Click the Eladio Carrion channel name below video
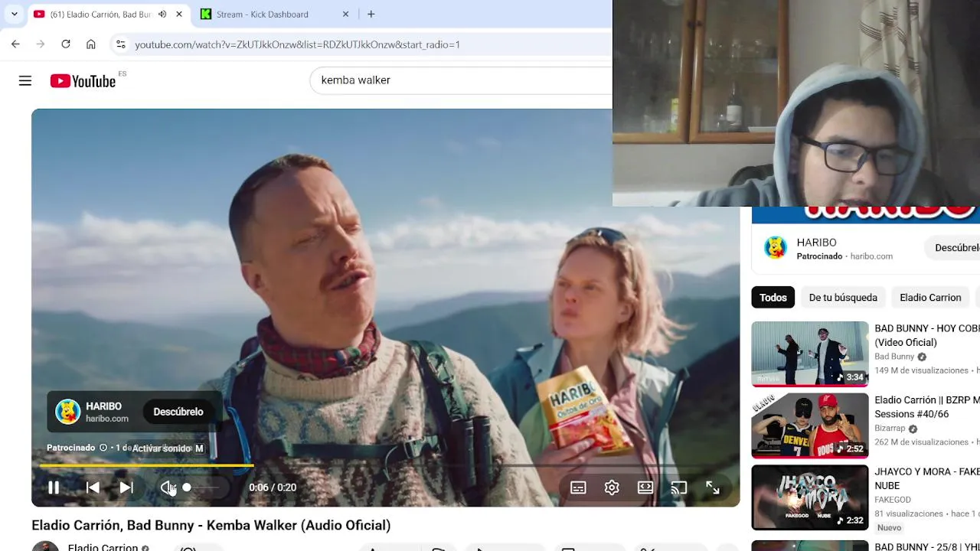 (103, 547)
